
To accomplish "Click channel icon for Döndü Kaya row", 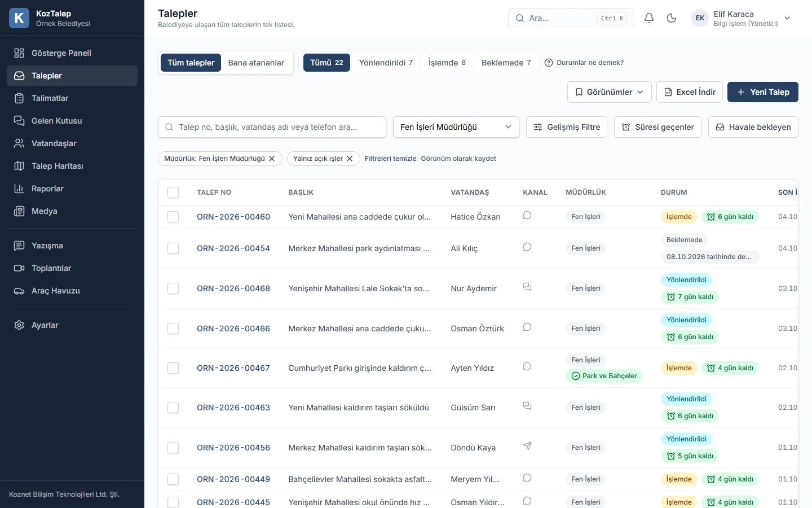I will click(527, 446).
